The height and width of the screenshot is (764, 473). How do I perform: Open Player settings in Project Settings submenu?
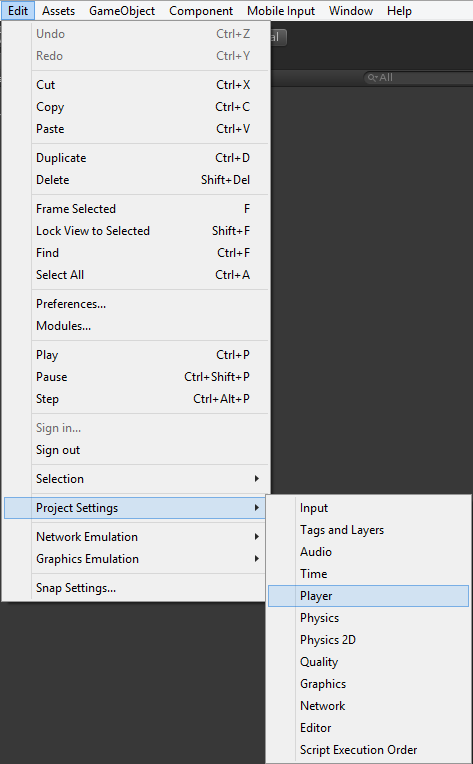point(368,596)
